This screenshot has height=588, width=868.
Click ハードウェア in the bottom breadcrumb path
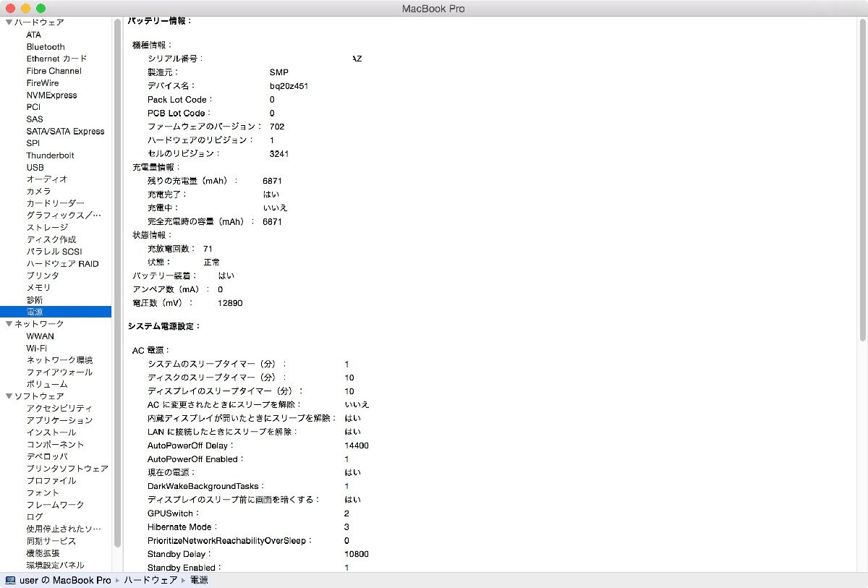click(x=150, y=579)
